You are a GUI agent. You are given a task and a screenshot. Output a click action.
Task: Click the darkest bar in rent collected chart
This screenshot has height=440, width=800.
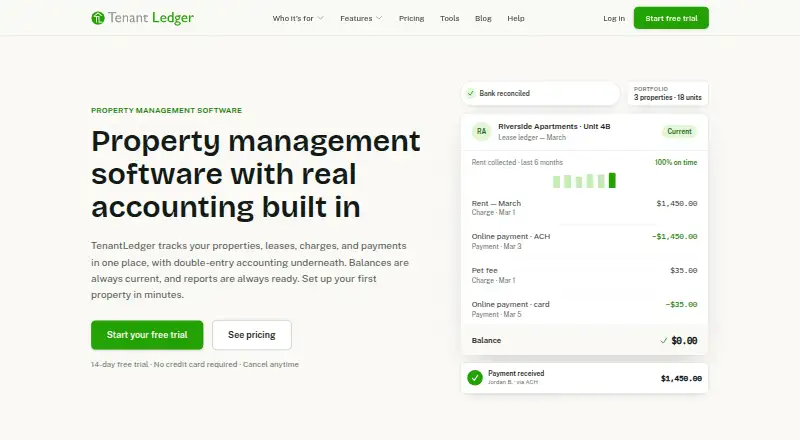612,180
